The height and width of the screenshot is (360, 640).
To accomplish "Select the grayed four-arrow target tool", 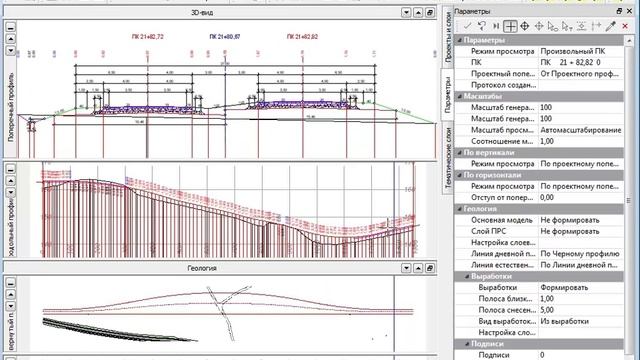I will pyautogui.click(x=539, y=26).
